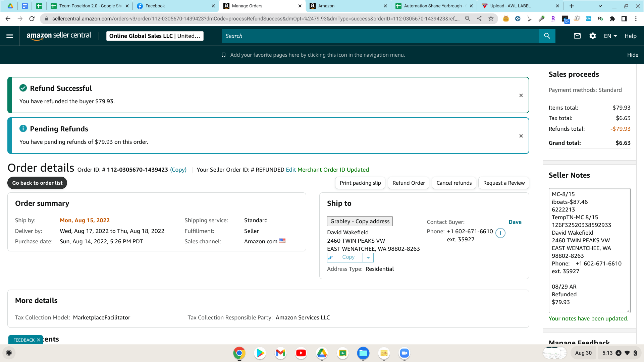Open Gmail from the shelf
The height and width of the screenshot is (362, 644).
pyautogui.click(x=280, y=353)
